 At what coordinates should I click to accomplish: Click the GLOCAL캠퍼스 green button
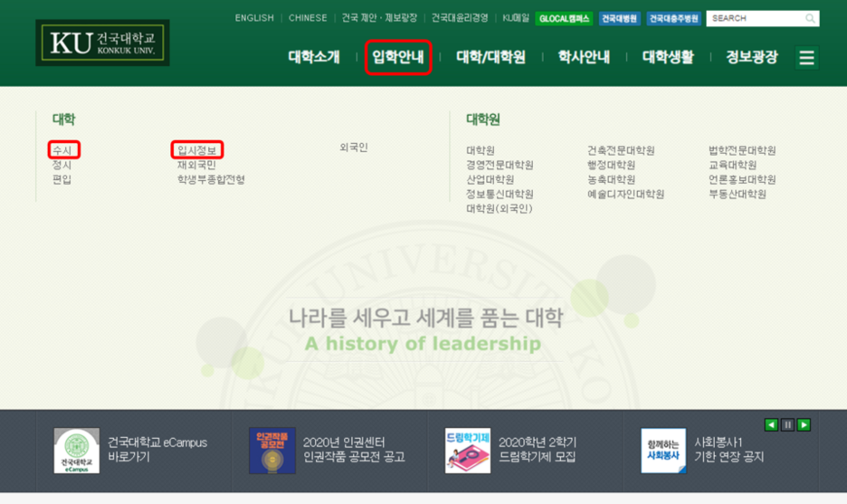click(564, 18)
